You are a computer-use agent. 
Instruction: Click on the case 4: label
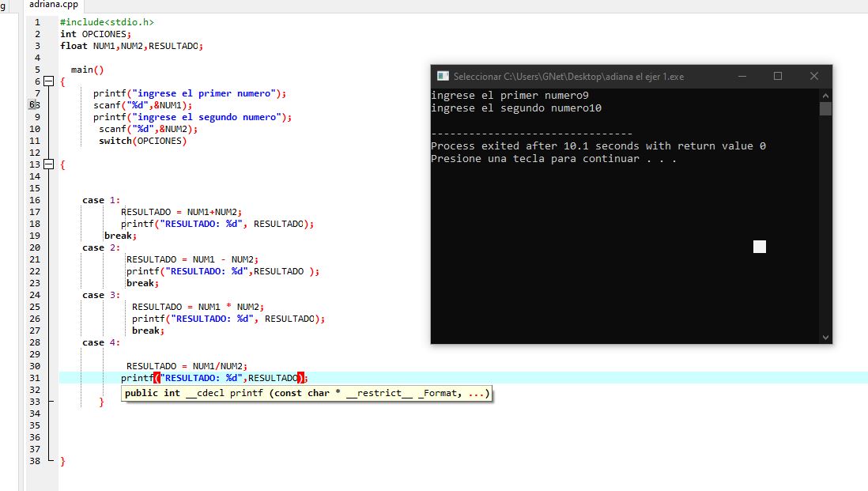(x=102, y=342)
